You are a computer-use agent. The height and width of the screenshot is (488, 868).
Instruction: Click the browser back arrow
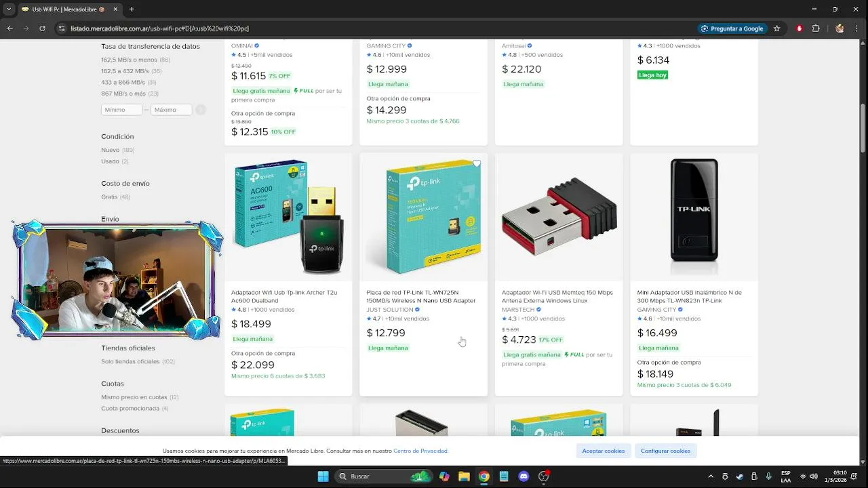[10, 28]
